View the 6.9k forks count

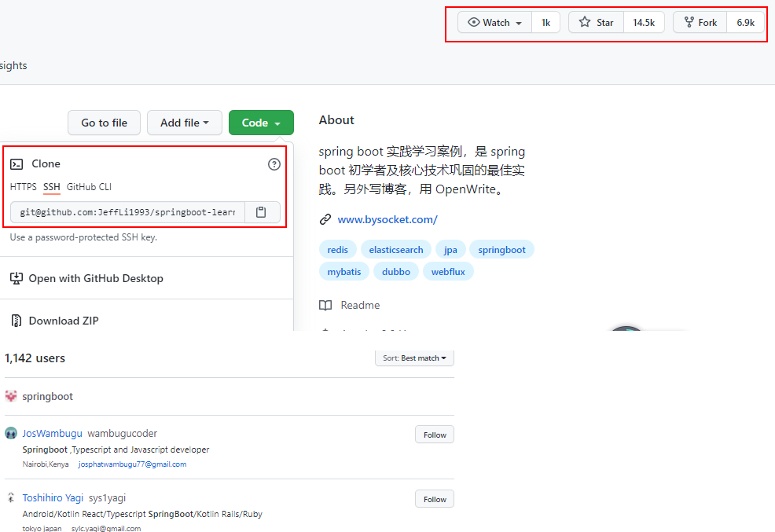(x=745, y=22)
